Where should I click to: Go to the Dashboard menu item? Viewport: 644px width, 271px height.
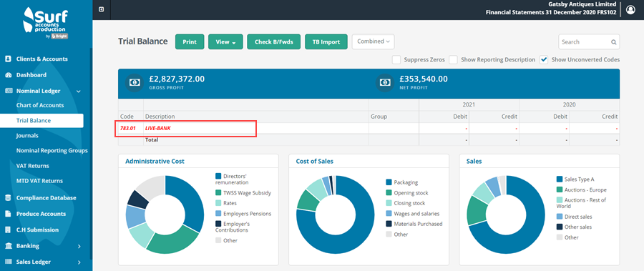[31, 75]
